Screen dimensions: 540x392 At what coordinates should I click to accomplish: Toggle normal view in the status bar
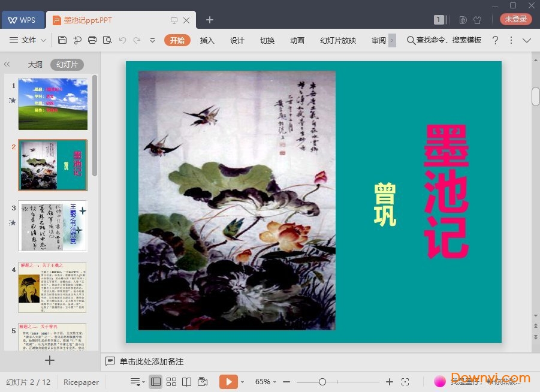[x=156, y=382]
